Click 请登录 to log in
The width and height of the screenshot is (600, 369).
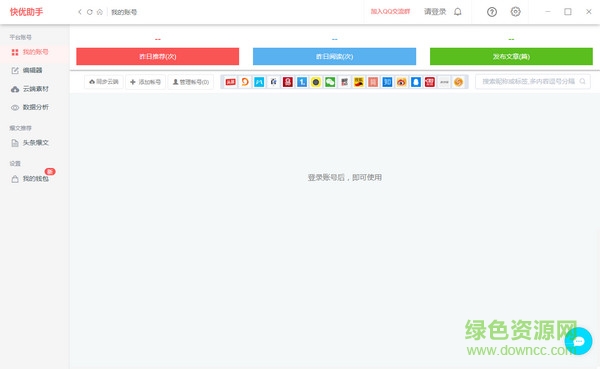coord(435,12)
